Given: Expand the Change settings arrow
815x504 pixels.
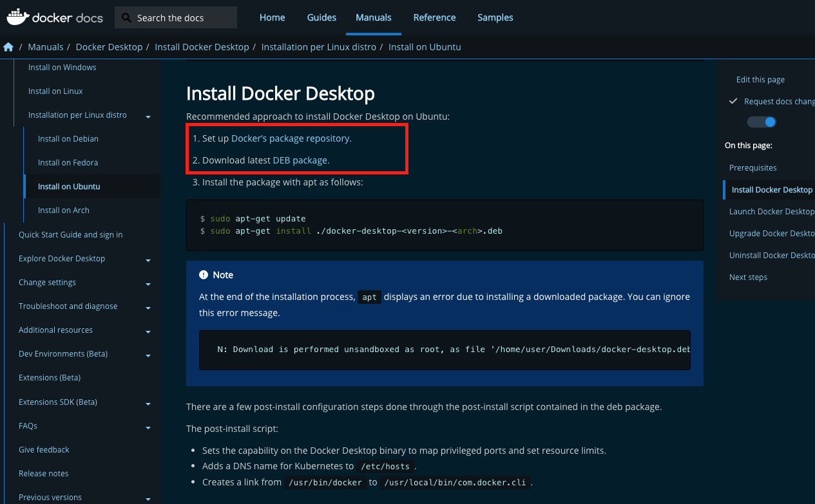Looking at the screenshot, I should coord(148,285).
